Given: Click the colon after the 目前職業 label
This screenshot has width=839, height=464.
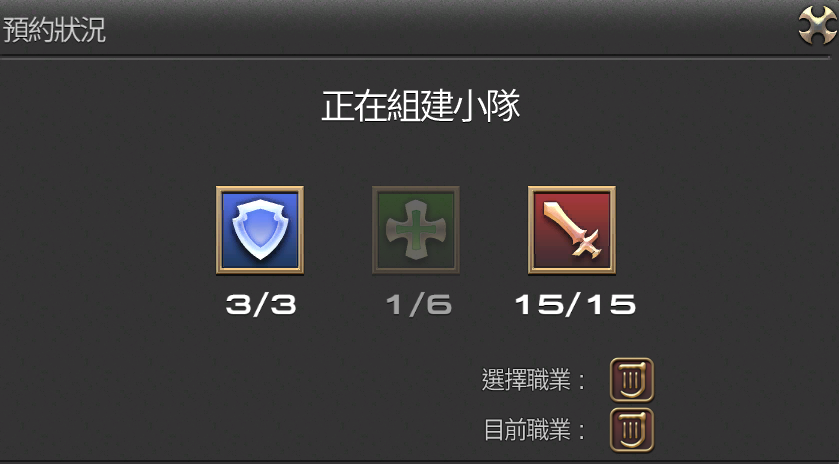Looking at the screenshot, I should tap(581, 431).
